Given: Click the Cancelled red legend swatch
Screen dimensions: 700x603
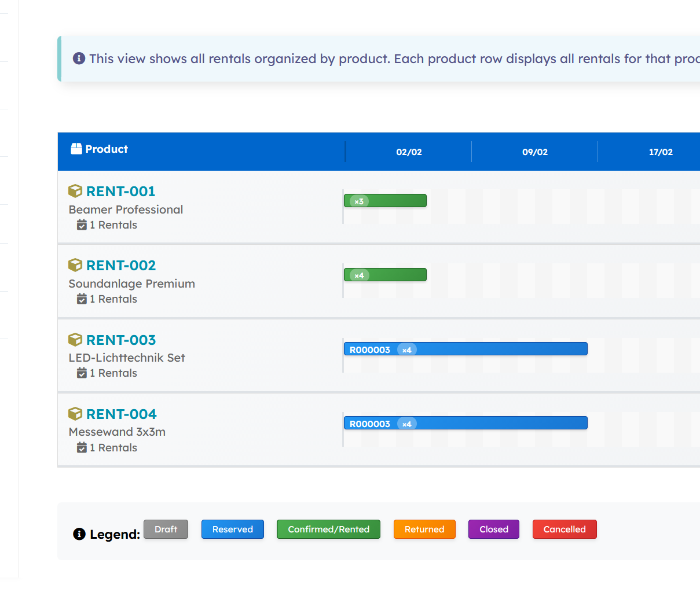Looking at the screenshot, I should (x=564, y=529).
